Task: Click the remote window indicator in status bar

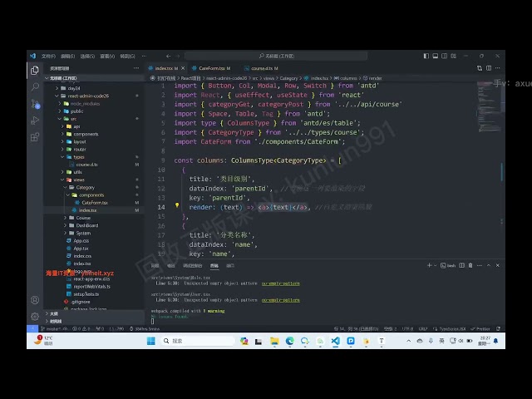Action: [x=32, y=328]
